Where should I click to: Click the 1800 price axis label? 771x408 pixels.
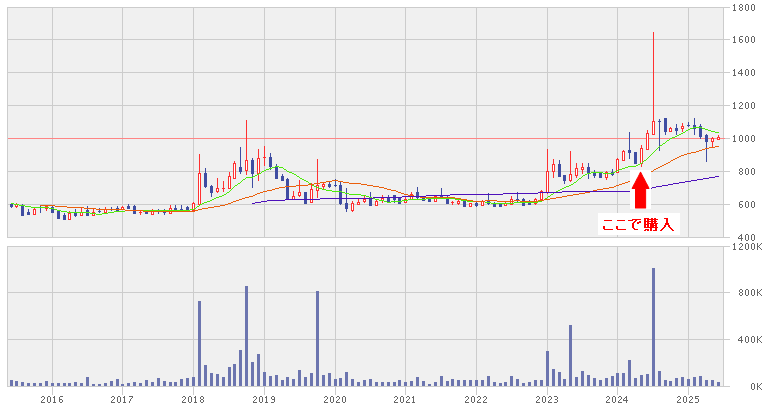[743, 7]
